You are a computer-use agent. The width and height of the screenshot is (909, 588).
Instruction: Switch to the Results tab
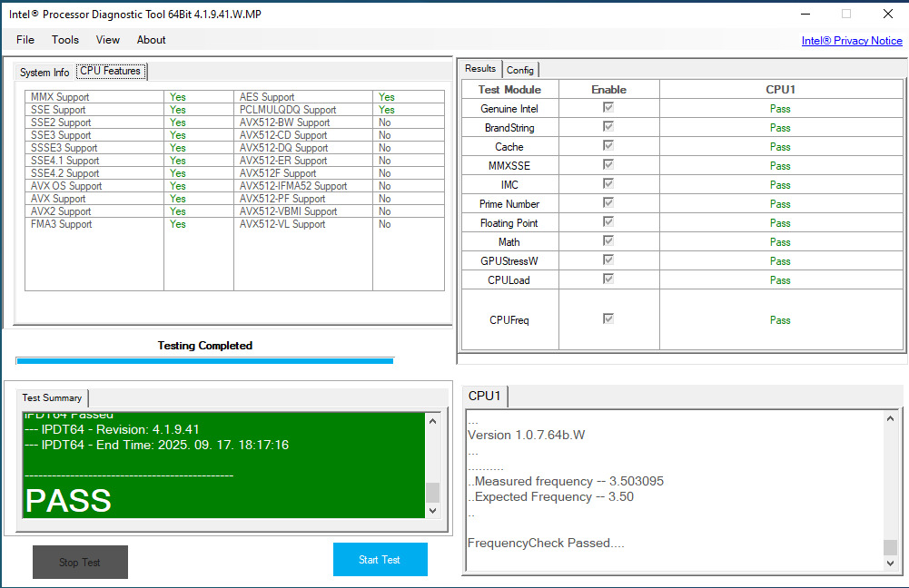coord(480,68)
